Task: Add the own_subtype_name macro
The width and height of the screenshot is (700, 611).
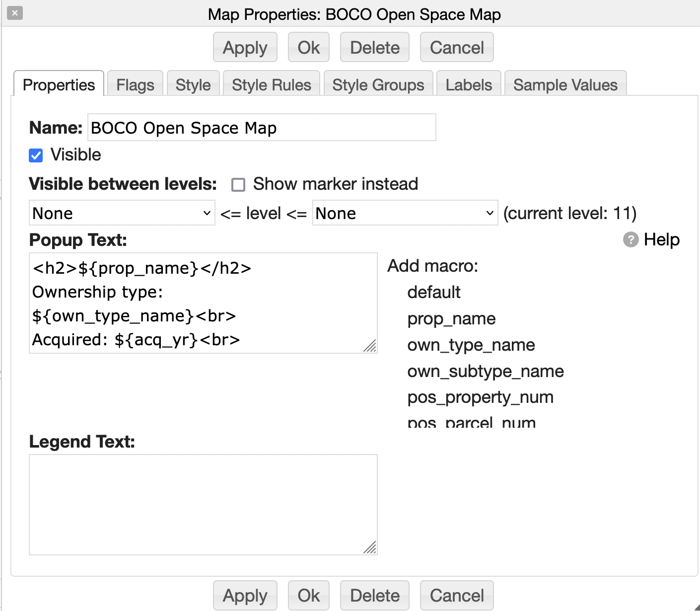Action: click(485, 371)
